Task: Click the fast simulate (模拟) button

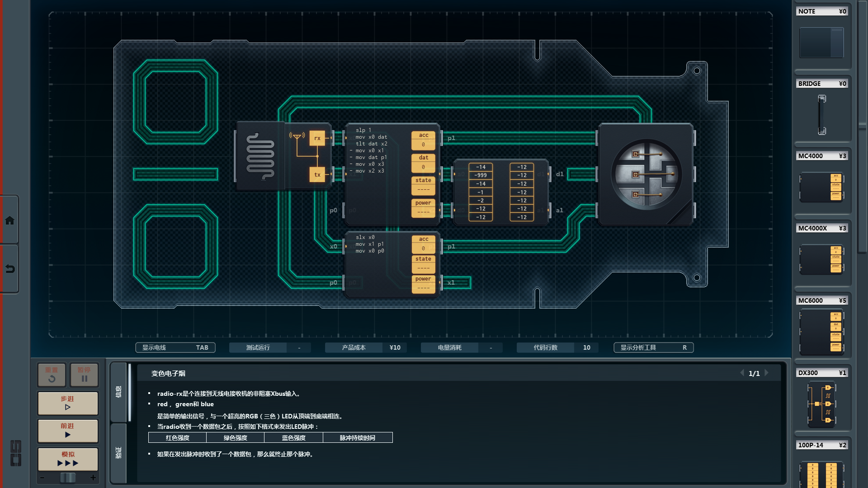Action: [x=68, y=459]
